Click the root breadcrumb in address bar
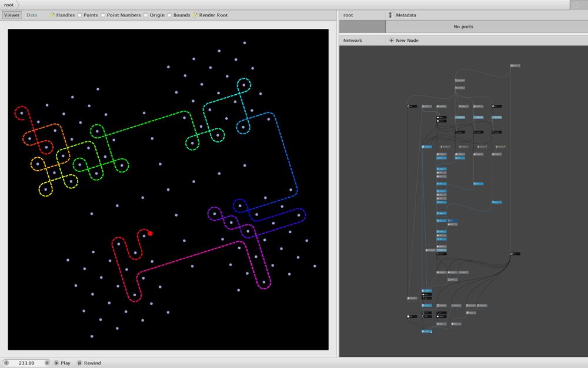The image size is (588, 368). pyautogui.click(x=9, y=5)
